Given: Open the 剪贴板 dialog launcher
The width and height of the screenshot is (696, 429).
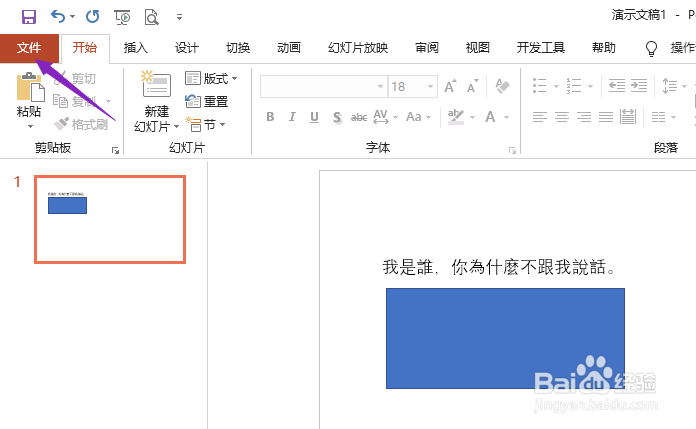Looking at the screenshot, I should (115, 151).
